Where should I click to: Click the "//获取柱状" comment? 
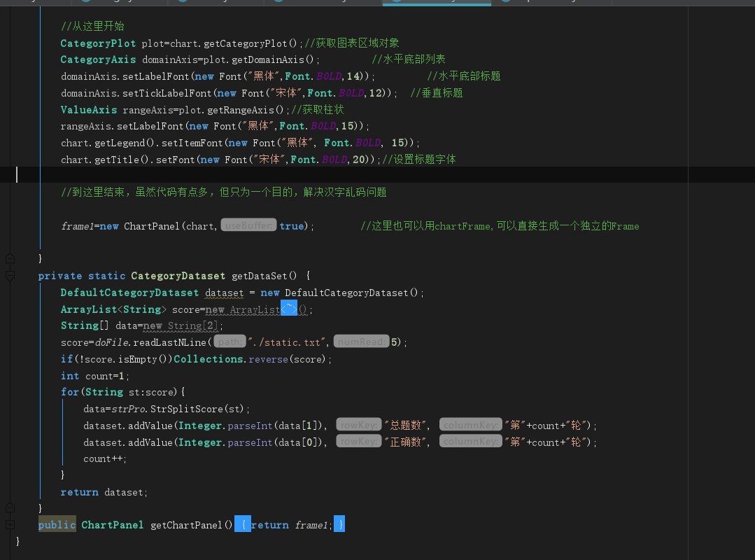tap(318, 110)
